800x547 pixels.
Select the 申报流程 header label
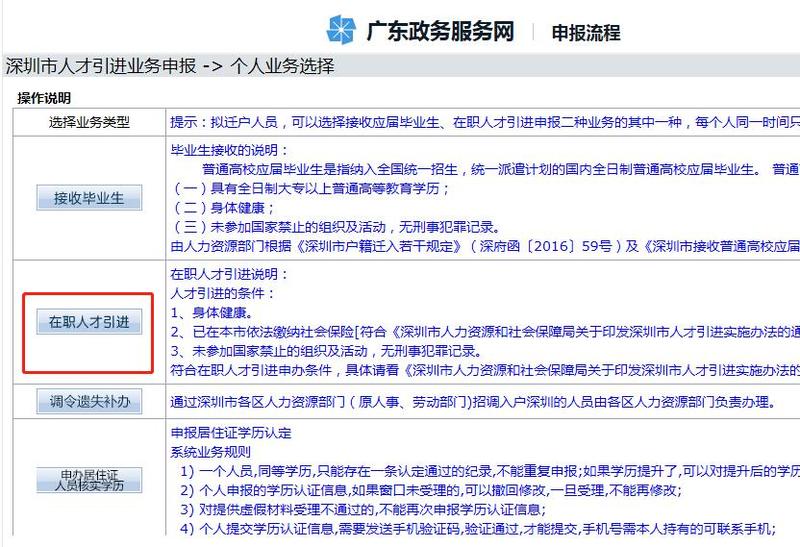586,32
